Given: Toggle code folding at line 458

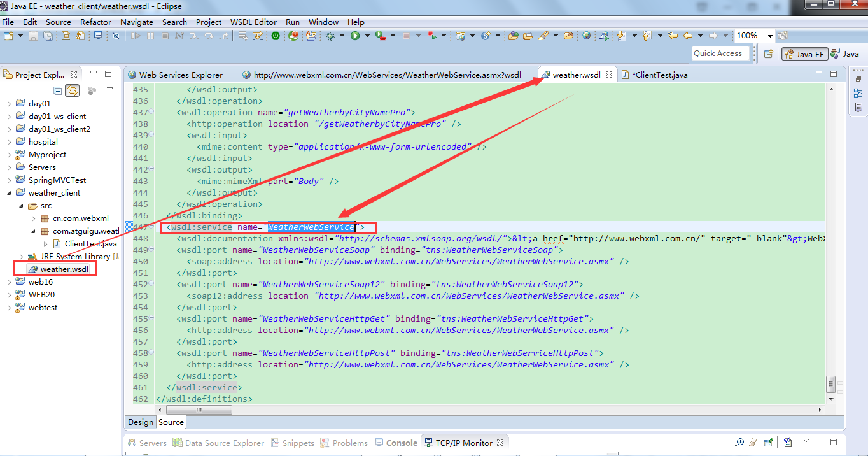Looking at the screenshot, I should pyautogui.click(x=151, y=353).
